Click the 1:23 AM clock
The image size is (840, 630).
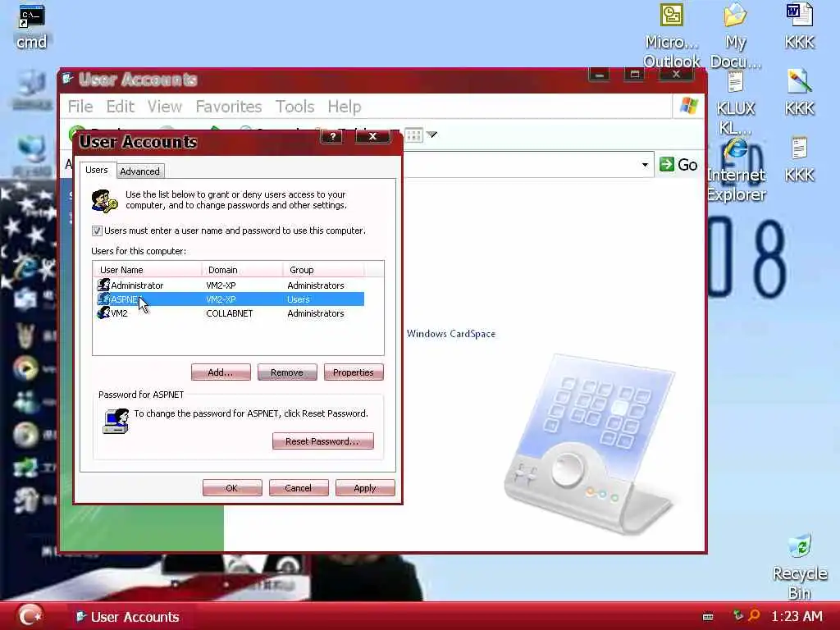point(797,616)
